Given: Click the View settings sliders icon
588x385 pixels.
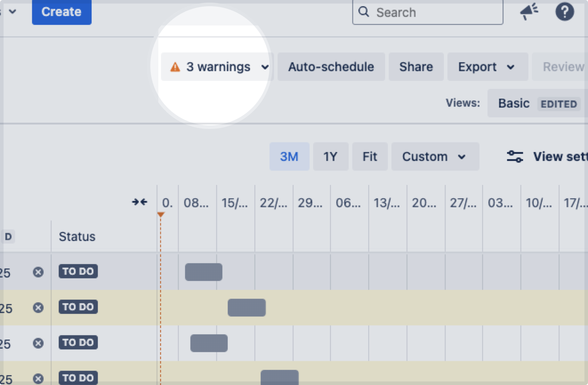Looking at the screenshot, I should [x=515, y=156].
